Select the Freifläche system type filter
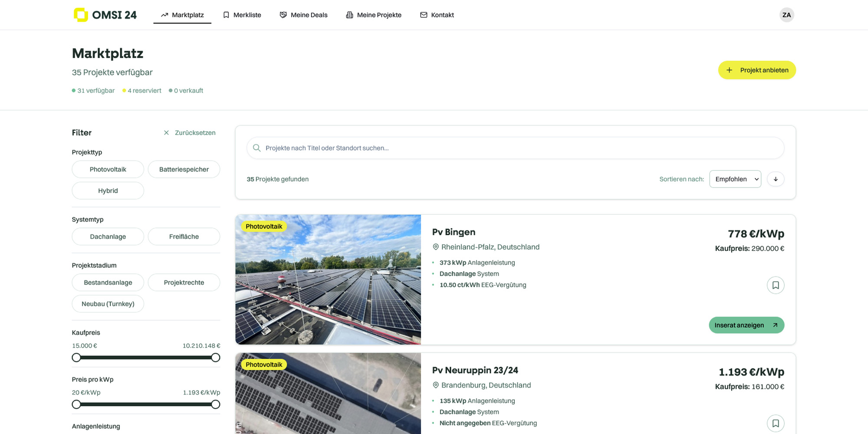This screenshot has width=868, height=434. click(184, 237)
